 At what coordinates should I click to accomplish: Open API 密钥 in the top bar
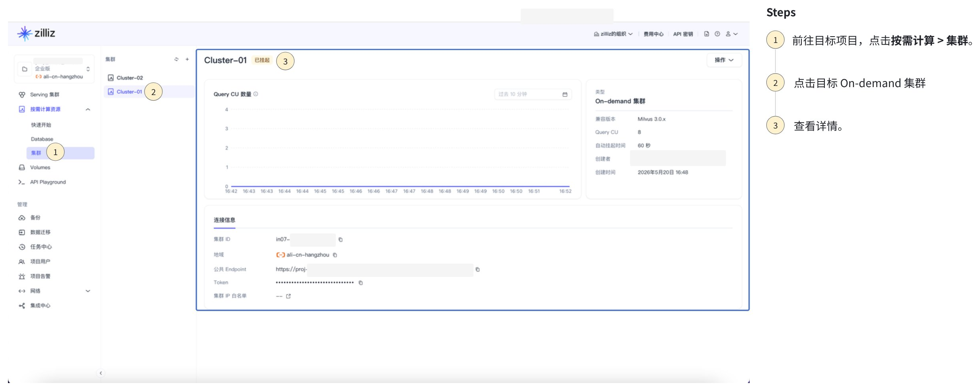[x=683, y=34]
